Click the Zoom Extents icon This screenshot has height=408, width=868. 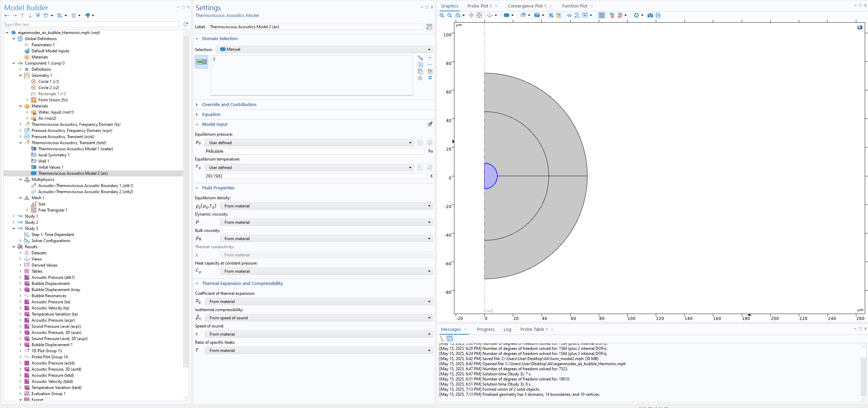479,15
